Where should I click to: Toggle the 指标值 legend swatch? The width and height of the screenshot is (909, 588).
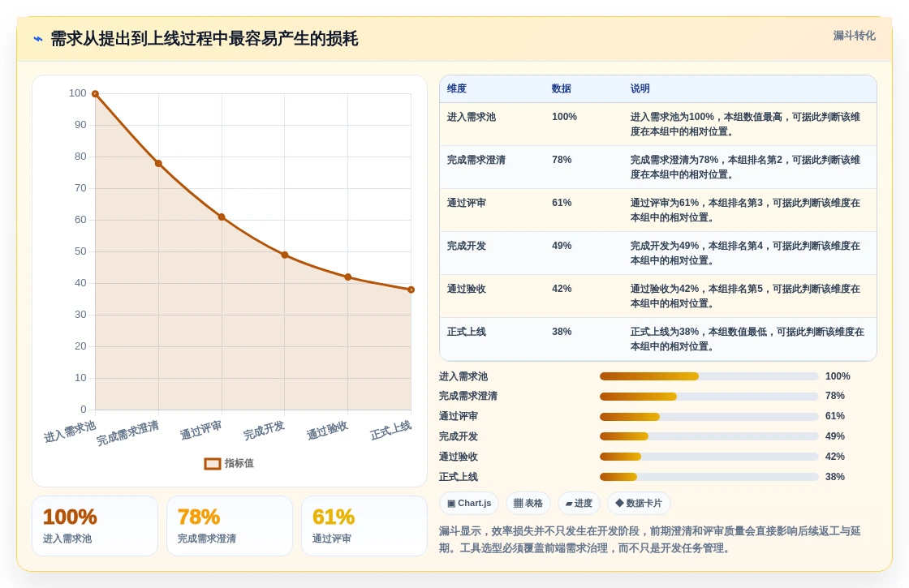pos(213,463)
